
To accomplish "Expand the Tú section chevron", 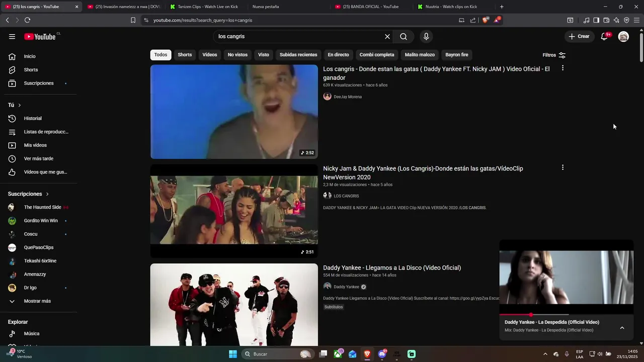I will click(x=19, y=105).
